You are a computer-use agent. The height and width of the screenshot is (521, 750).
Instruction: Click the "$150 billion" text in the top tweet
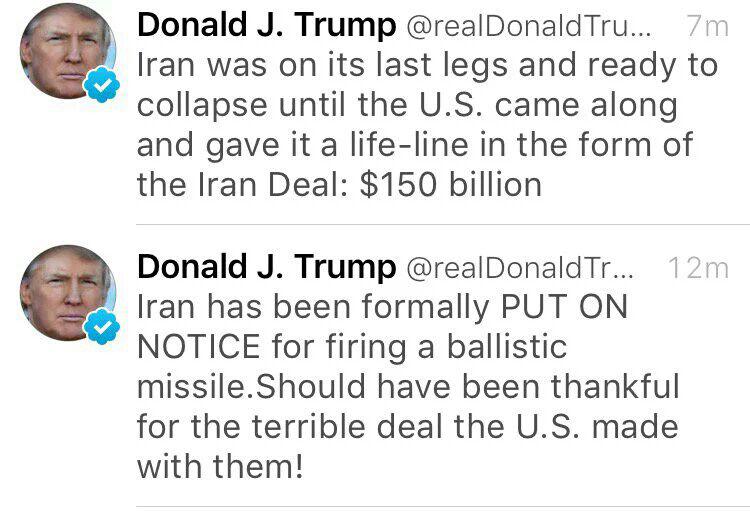click(450, 185)
